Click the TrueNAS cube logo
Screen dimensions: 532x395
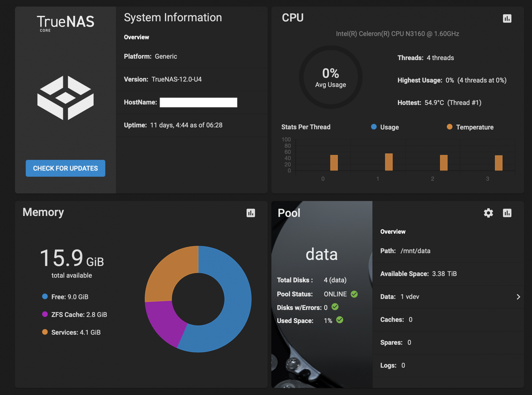click(65, 98)
